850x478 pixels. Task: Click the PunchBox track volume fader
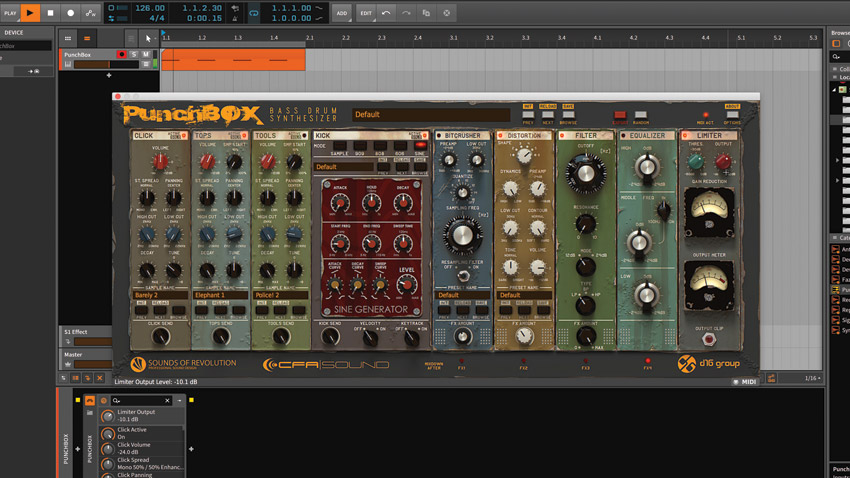pyautogui.click(x=106, y=64)
